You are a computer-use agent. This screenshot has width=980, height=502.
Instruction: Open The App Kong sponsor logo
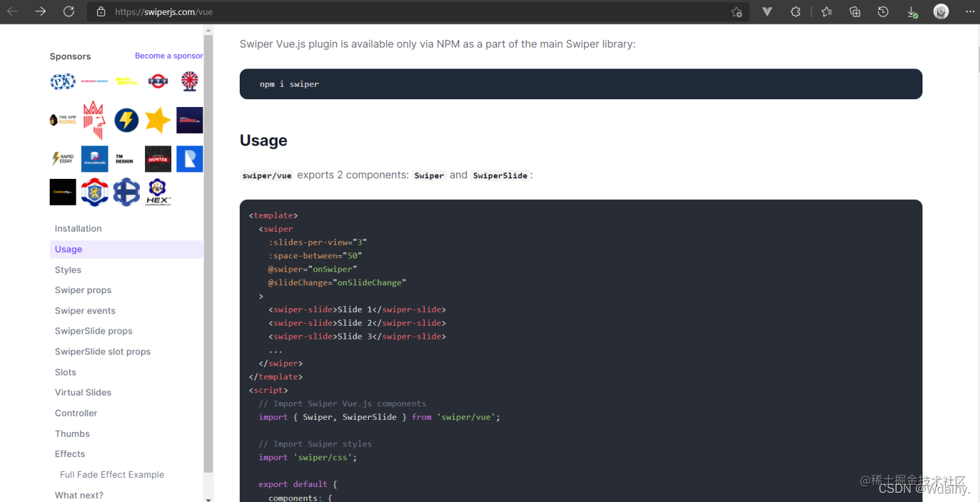pyautogui.click(x=63, y=120)
